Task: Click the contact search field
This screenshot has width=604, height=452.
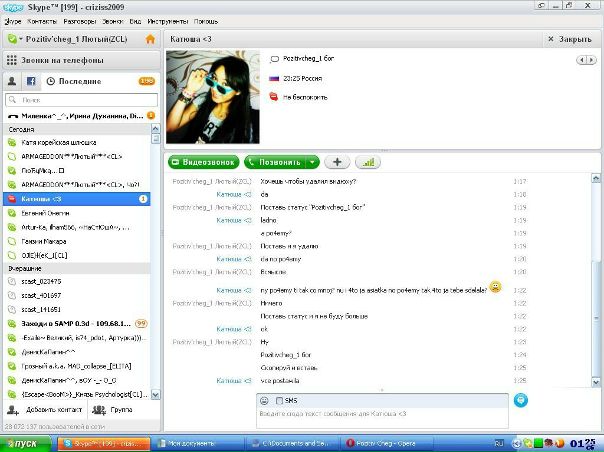Action: point(80,100)
